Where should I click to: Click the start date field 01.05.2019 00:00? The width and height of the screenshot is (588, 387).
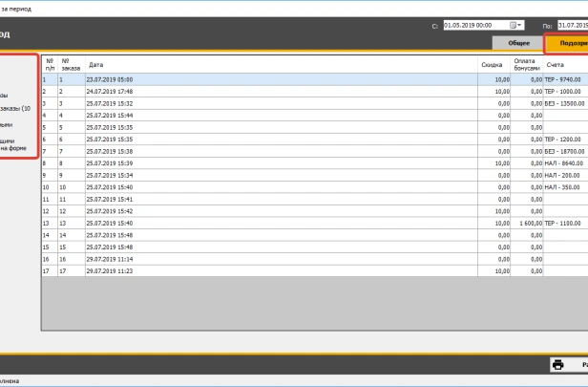pos(474,25)
